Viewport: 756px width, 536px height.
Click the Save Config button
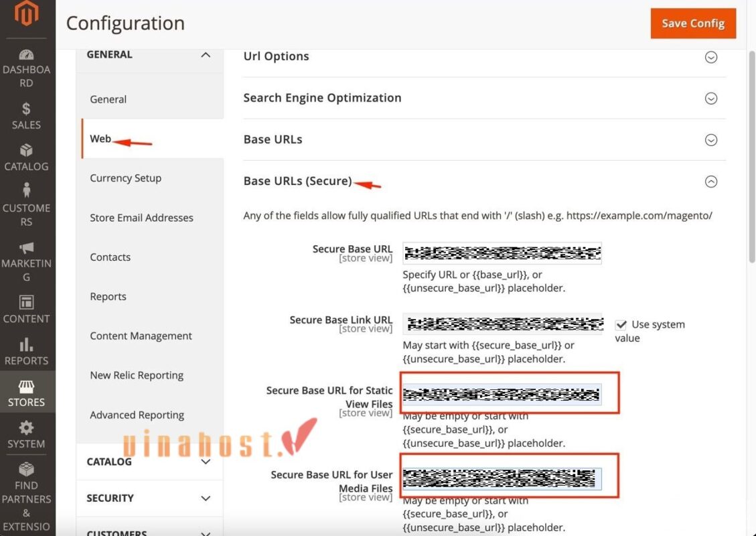[693, 23]
